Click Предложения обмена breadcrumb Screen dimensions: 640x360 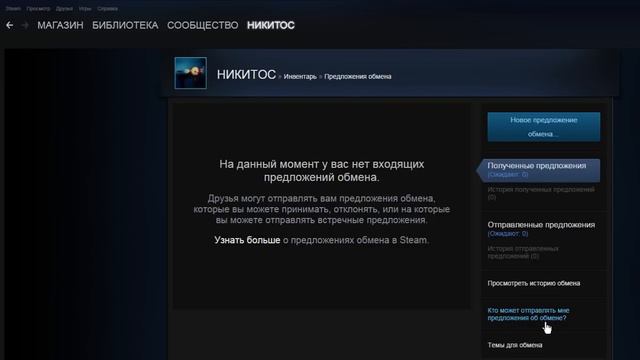[358, 77]
